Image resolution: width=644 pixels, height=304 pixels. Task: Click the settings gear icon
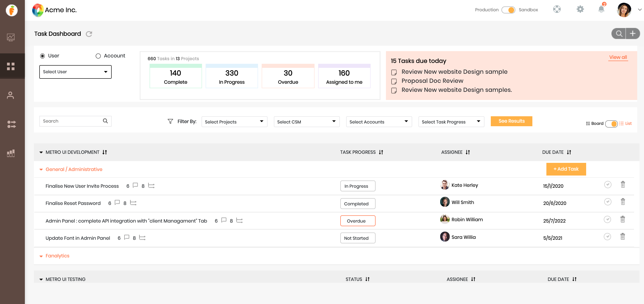pos(580,9)
